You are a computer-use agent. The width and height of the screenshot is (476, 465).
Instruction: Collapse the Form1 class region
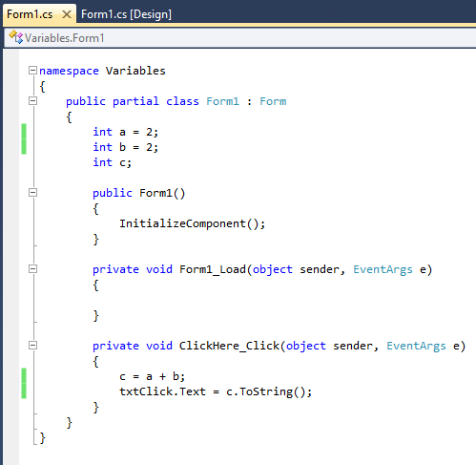32,101
